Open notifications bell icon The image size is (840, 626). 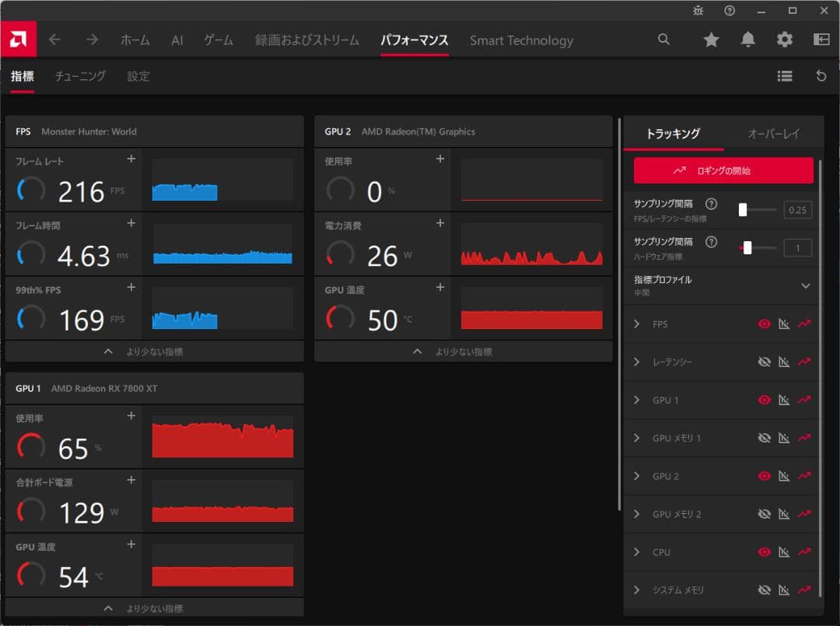pos(748,39)
